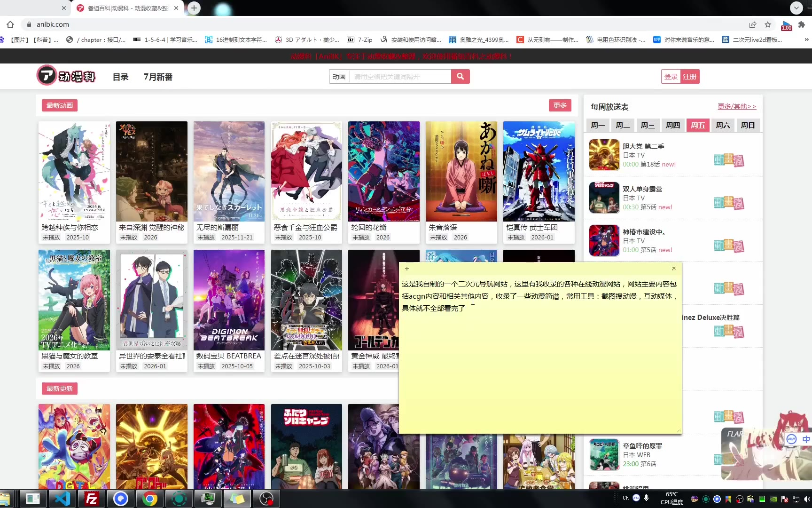Image resolution: width=812 pixels, height=508 pixels.
Task: Open Google Chrome from taskbar
Action: [x=150, y=499]
